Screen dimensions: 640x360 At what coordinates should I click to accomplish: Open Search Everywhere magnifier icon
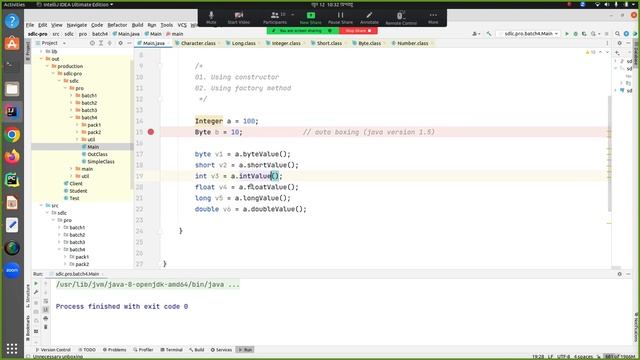pos(618,33)
